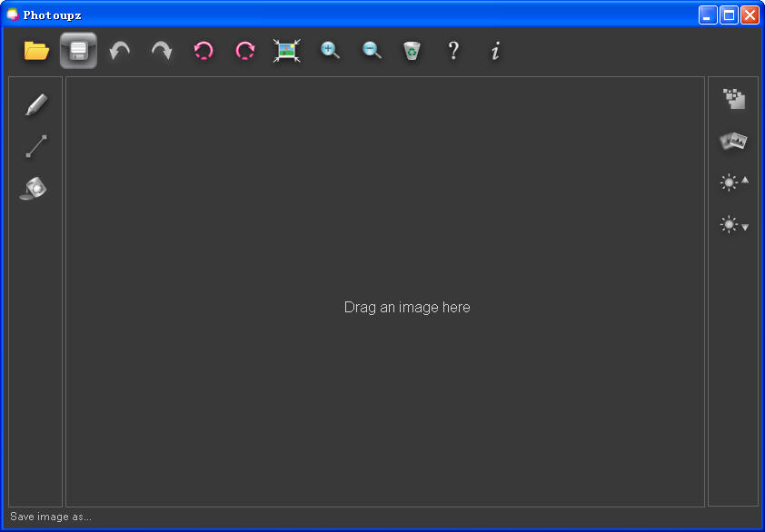Close the Photoupz window
765x532 pixels.
tap(750, 15)
